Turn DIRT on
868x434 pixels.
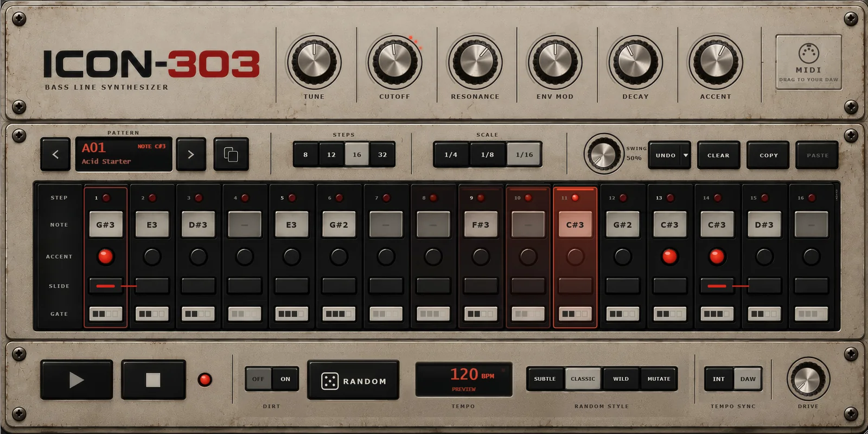[285, 379]
